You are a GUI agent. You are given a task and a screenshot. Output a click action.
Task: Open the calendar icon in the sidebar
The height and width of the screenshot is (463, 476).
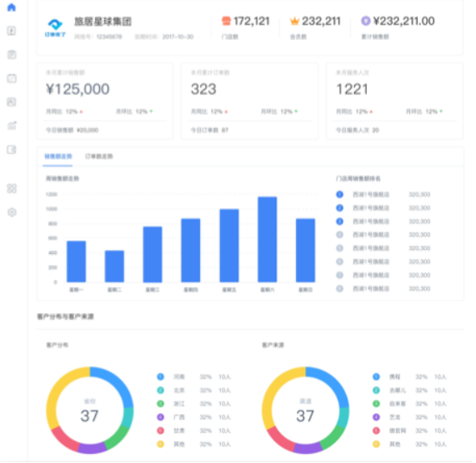click(12, 78)
